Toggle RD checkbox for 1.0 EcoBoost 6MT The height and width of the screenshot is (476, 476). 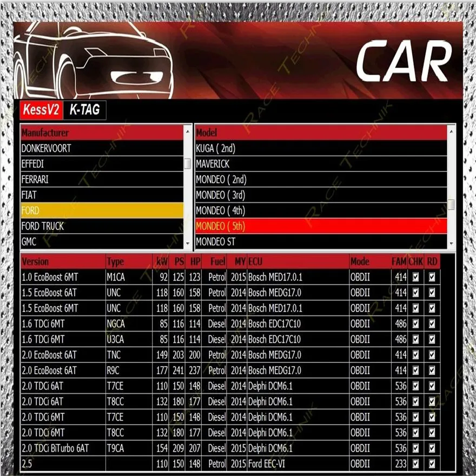(432, 277)
